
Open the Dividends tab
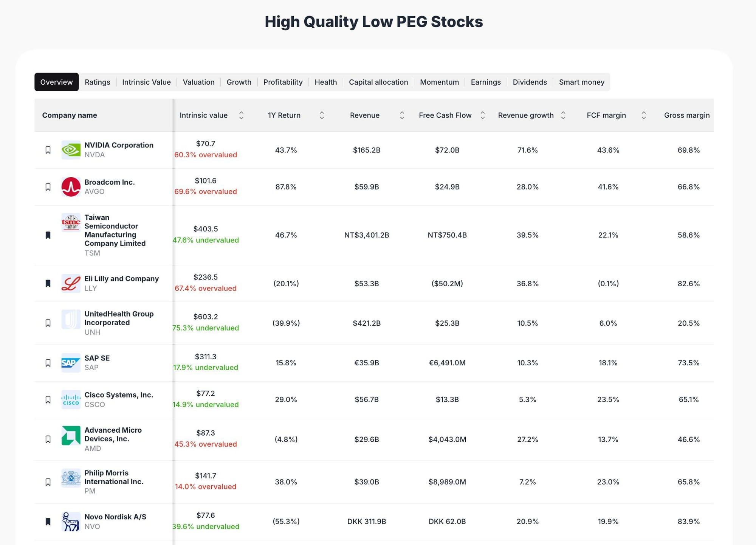530,82
